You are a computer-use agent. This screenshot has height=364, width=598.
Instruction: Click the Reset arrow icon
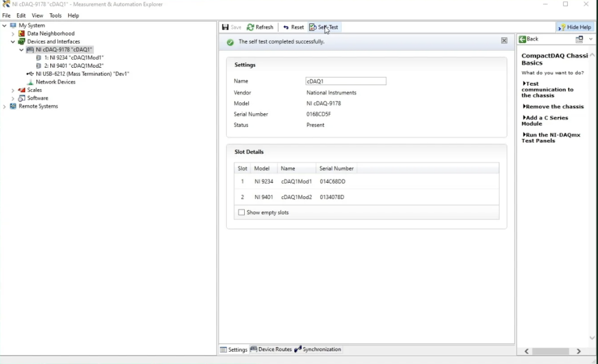[286, 27]
